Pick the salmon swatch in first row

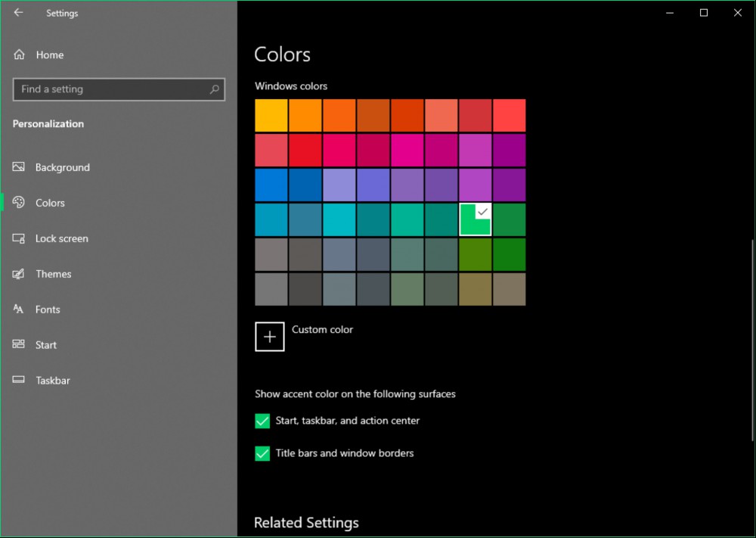442,115
